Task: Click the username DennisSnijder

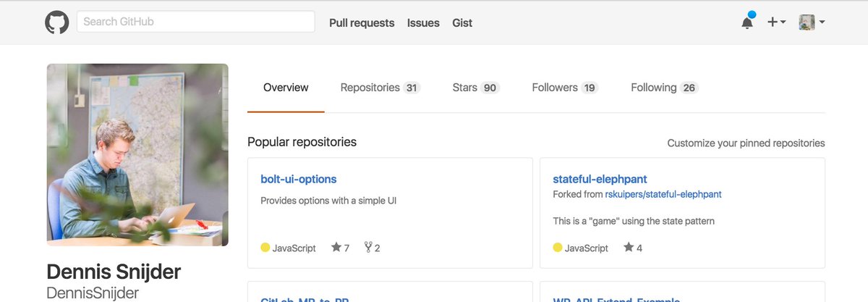Action: pyautogui.click(x=93, y=293)
